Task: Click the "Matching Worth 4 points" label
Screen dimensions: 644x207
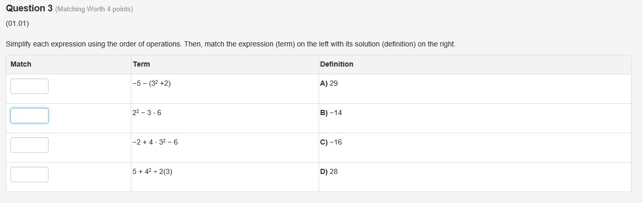Action: pyautogui.click(x=94, y=9)
